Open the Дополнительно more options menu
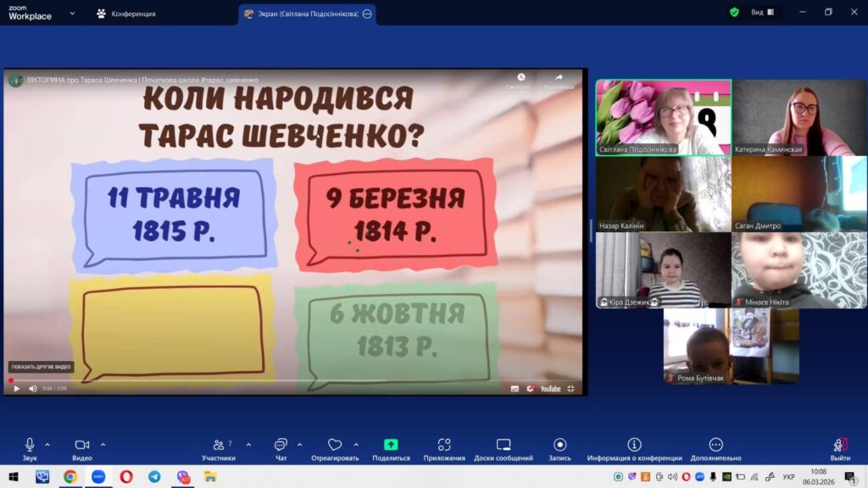This screenshot has width=868, height=488. click(715, 445)
